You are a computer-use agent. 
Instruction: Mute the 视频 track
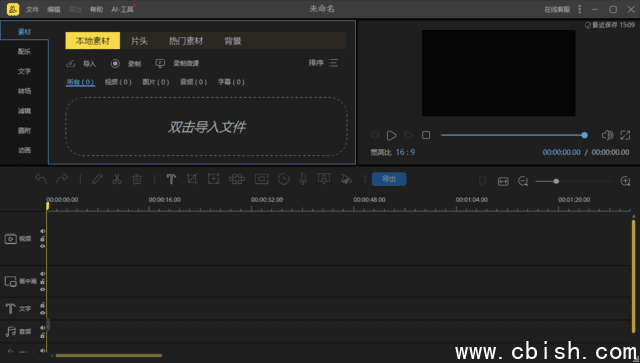click(x=42, y=231)
